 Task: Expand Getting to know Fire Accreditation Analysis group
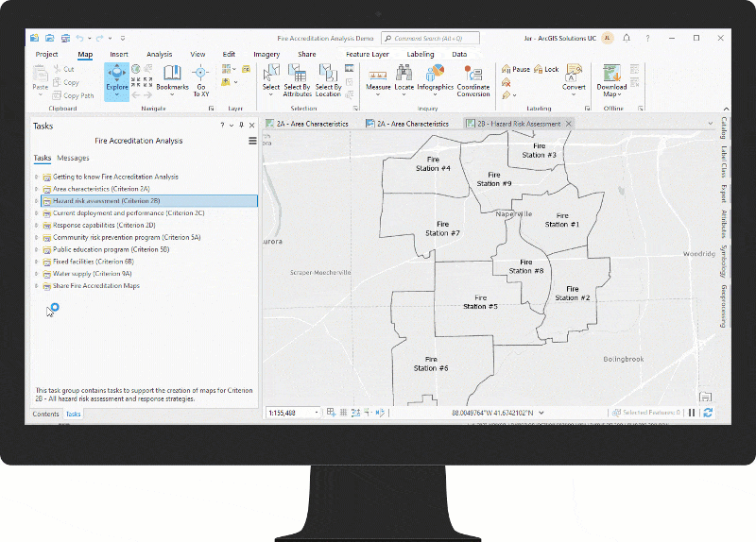[x=36, y=177]
